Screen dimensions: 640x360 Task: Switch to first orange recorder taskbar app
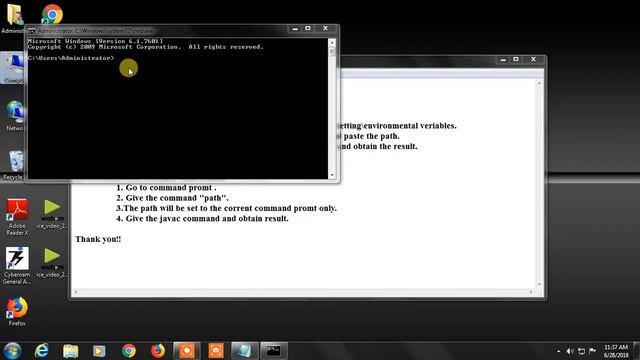point(187,351)
